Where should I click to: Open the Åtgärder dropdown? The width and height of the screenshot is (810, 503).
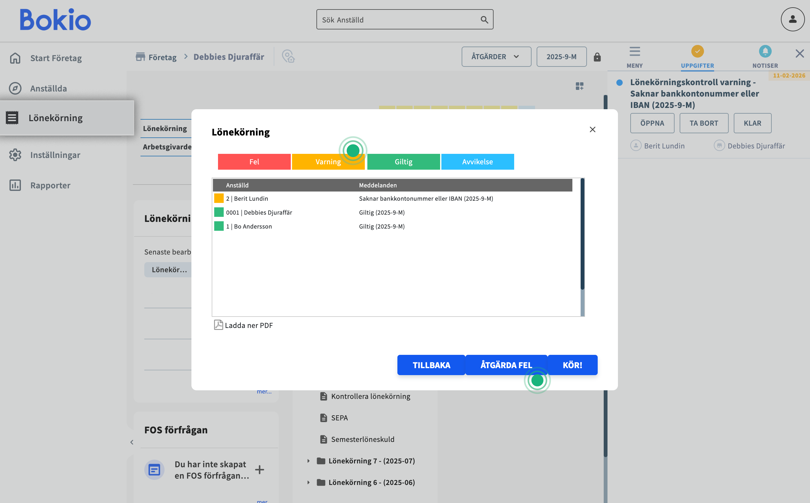tap(496, 57)
